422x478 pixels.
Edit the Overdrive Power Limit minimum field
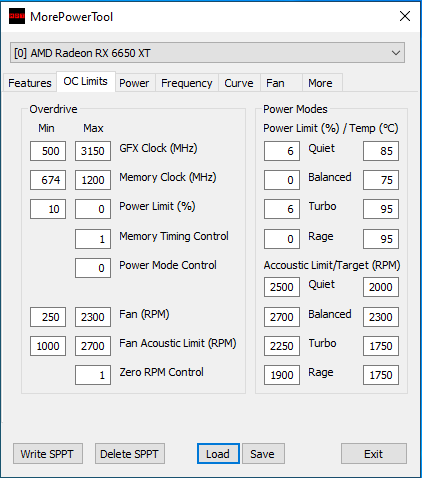coord(48,209)
